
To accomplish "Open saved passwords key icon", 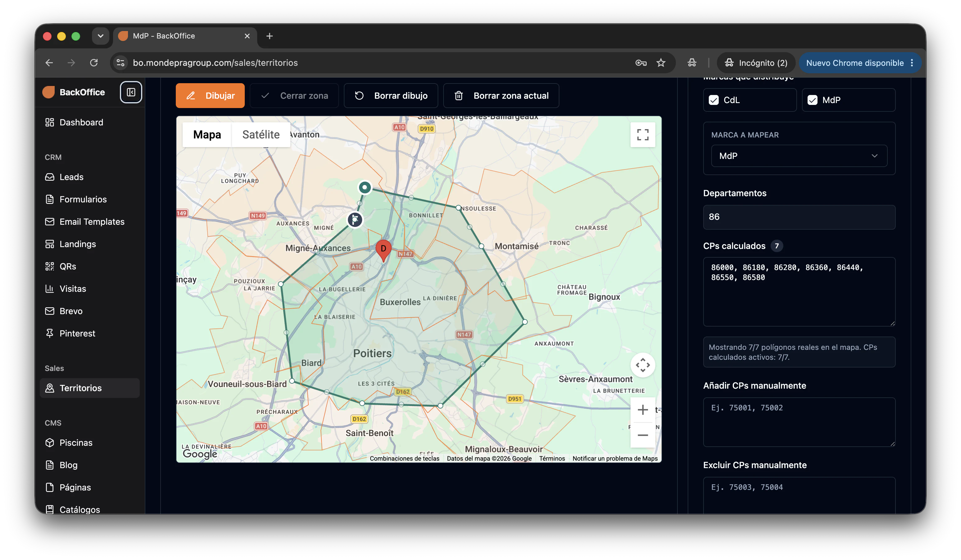I will click(641, 63).
